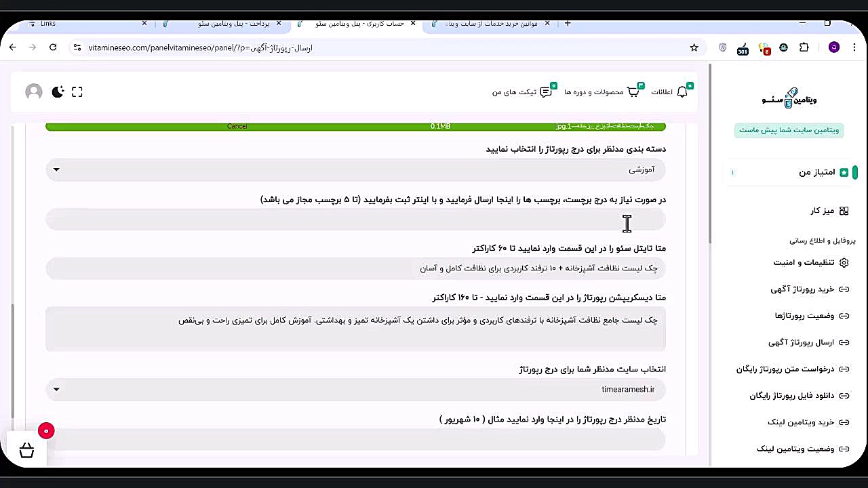The height and width of the screenshot is (488, 868).
Task: Click the user avatar icon
Action: 34,92
